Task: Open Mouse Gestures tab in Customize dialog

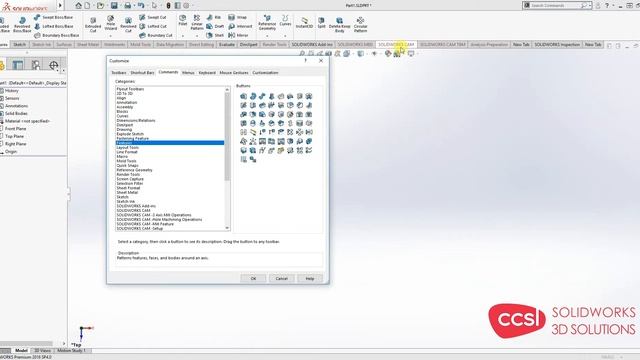Action: 234,73
